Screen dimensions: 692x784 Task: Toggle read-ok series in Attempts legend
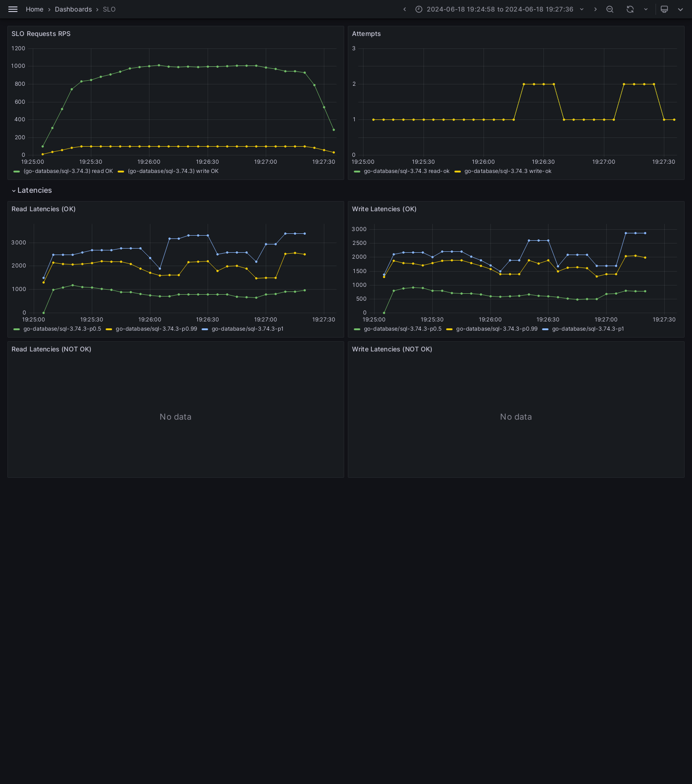406,171
